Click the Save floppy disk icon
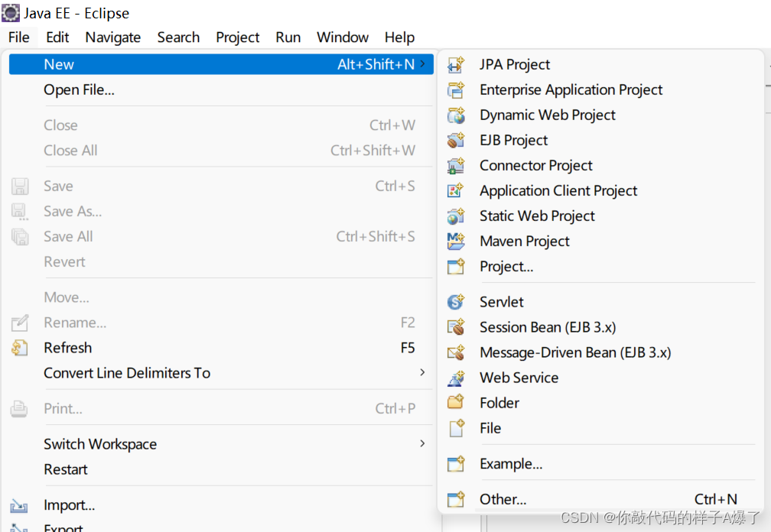Screen dimensions: 771x532 click(20, 187)
